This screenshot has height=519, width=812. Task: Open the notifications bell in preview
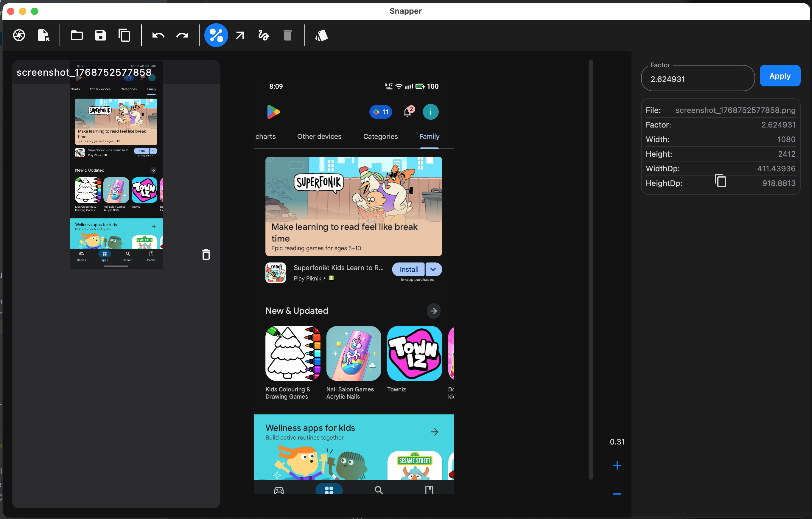coord(408,111)
